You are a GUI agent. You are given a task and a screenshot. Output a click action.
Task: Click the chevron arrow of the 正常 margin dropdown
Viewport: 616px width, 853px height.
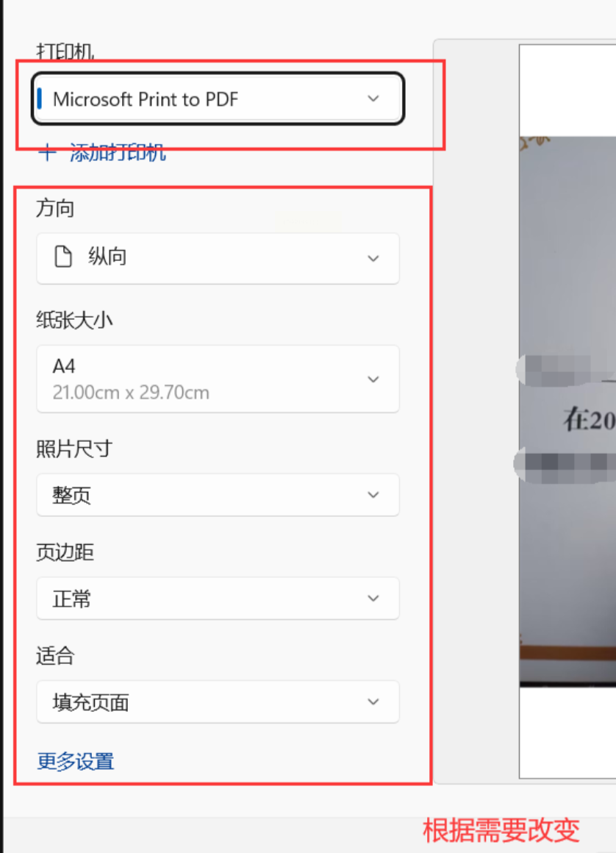[x=373, y=598]
